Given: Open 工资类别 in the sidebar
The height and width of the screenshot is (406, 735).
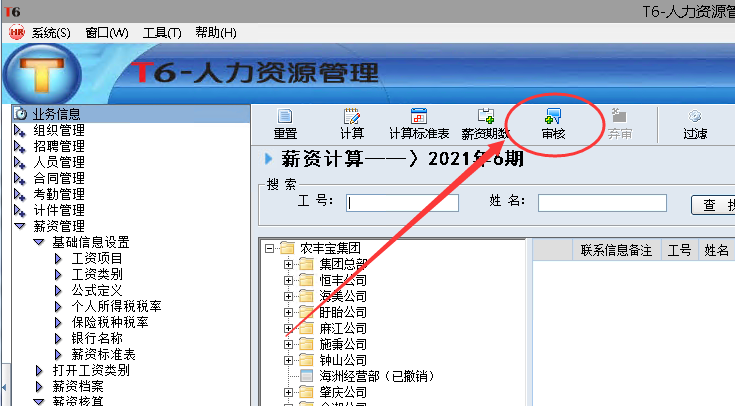Looking at the screenshot, I should tap(97, 274).
